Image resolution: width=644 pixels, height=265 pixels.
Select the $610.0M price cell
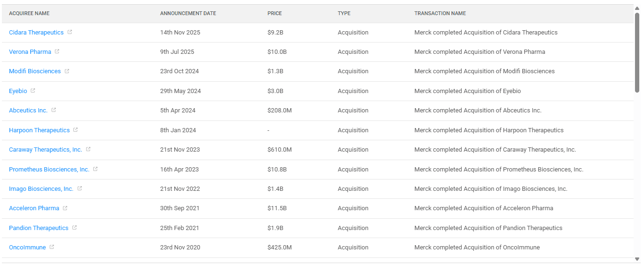point(280,150)
